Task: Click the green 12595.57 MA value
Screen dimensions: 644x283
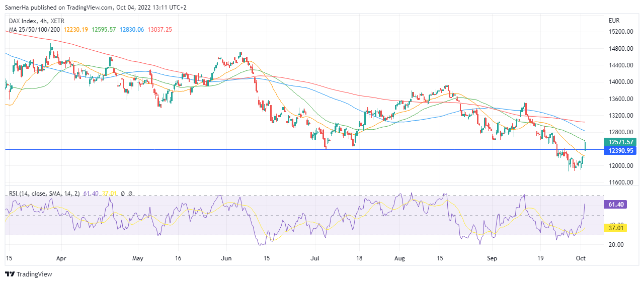Action: click(x=104, y=30)
